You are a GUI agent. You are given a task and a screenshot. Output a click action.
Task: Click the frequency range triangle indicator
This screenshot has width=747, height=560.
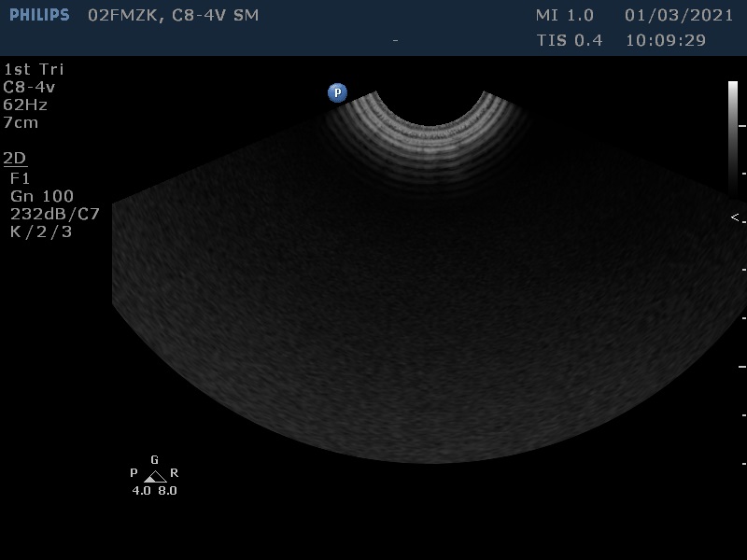155,476
